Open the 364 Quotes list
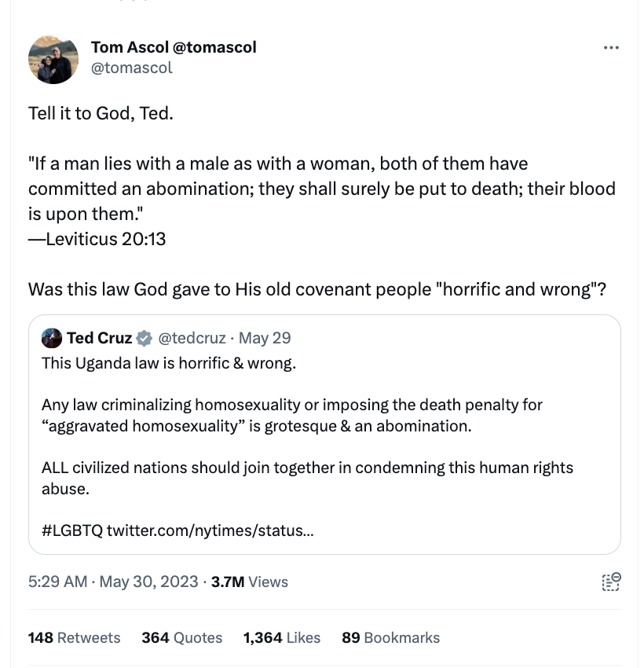Screen dimensions: 644x668 tap(181, 637)
